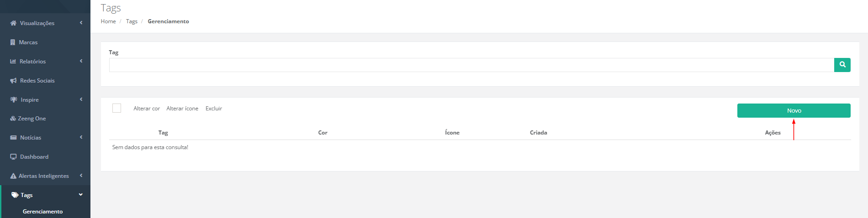Viewport: 868px width, 218px height.
Task: Collapse the Tags menu chevron
Action: click(81, 195)
